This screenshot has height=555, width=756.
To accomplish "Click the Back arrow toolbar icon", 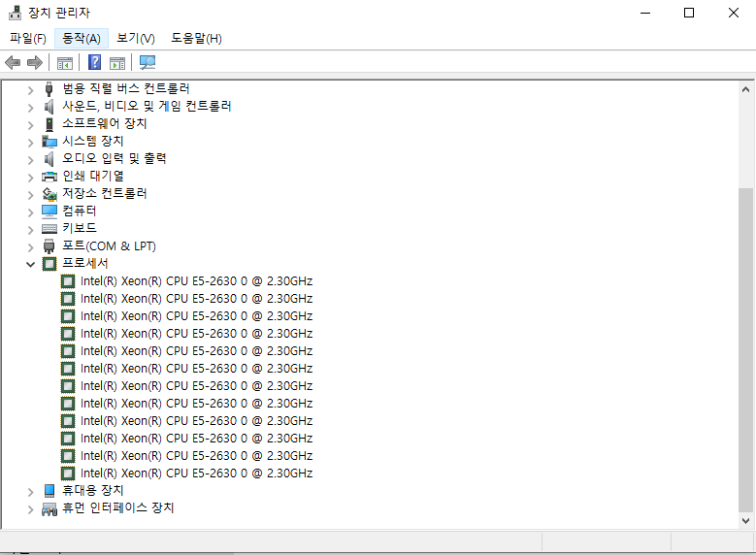I will click(13, 62).
